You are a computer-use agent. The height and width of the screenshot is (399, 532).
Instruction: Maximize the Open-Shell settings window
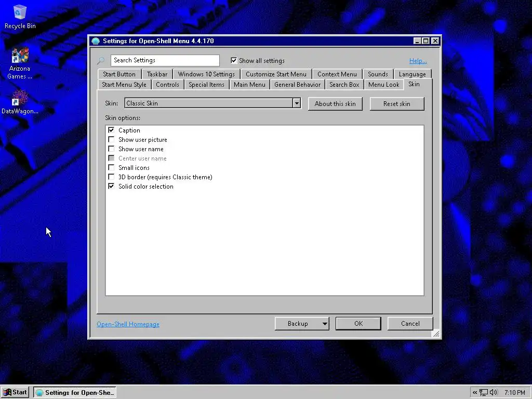click(x=426, y=41)
